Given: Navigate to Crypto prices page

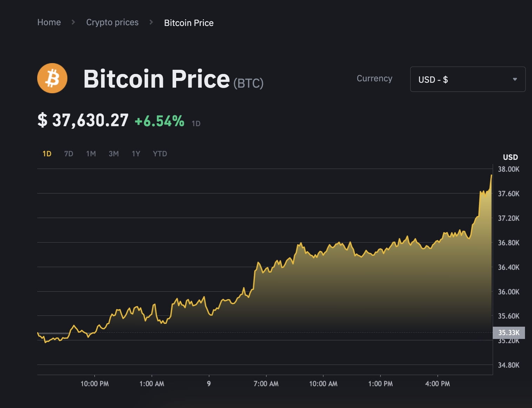Looking at the screenshot, I should coord(112,22).
